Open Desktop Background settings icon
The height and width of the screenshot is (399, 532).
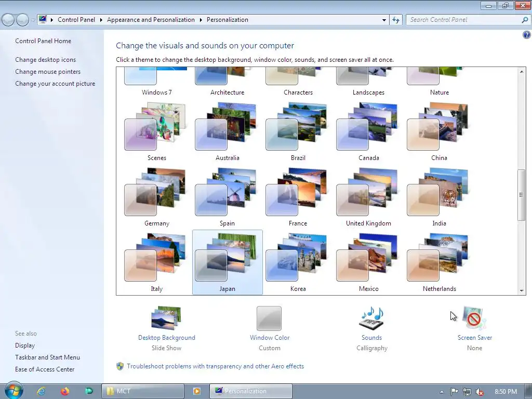(166, 318)
